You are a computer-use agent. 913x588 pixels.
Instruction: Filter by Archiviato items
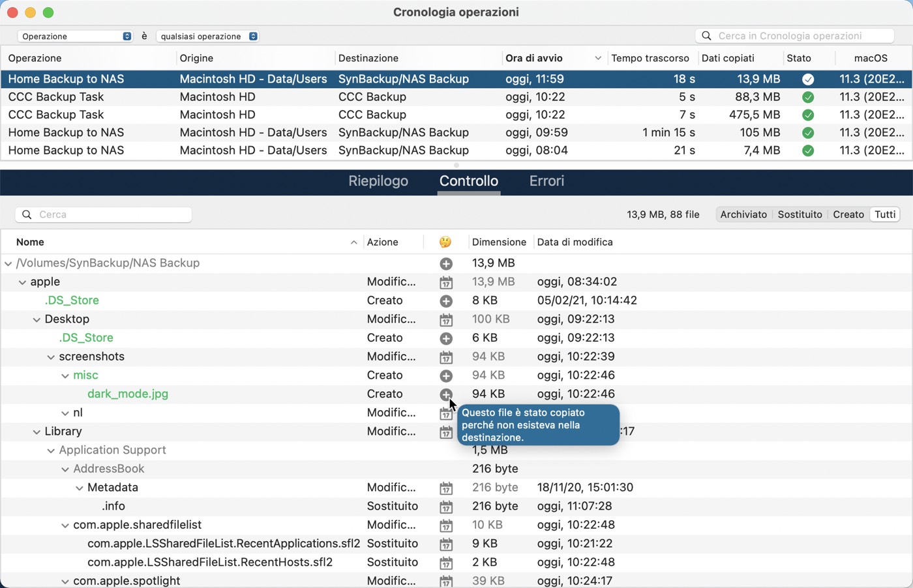pos(743,214)
